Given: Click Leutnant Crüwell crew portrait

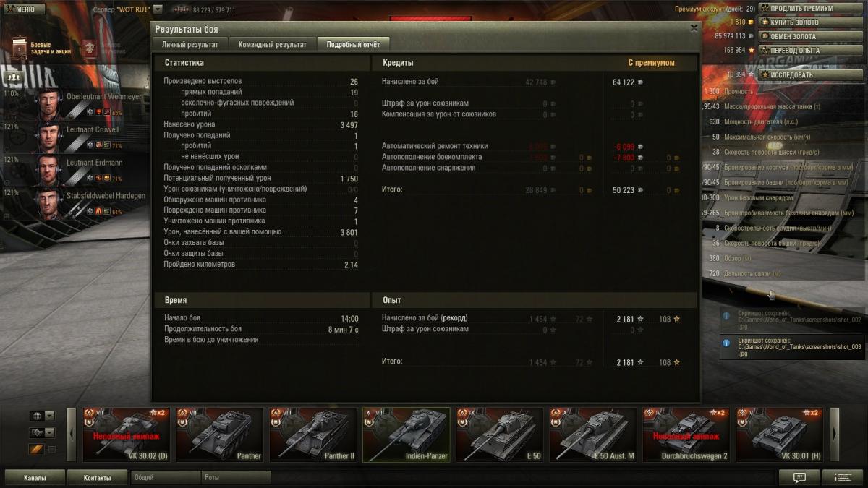Looking at the screenshot, I should [x=48, y=137].
